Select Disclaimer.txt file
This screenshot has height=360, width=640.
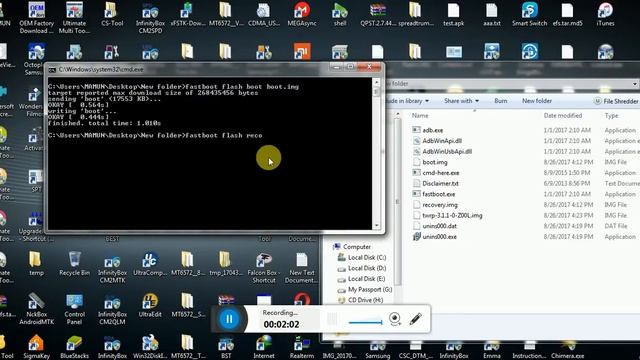440,183
